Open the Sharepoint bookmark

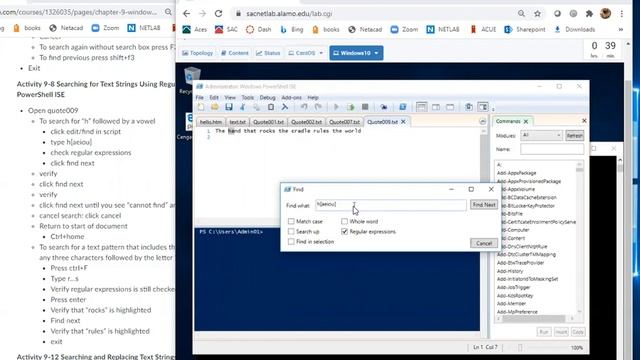tap(525, 29)
